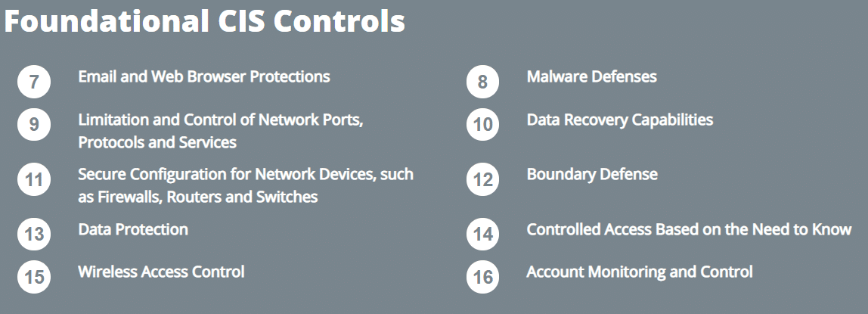Open Data Recovery Capabilities
868x314 pixels.
click(x=619, y=120)
